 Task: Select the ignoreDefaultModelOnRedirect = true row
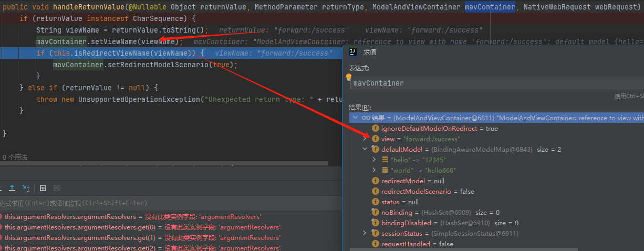[496, 128]
